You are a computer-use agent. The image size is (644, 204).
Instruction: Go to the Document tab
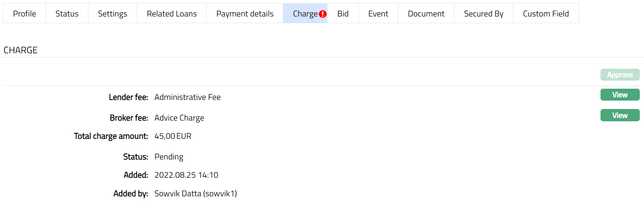(426, 14)
